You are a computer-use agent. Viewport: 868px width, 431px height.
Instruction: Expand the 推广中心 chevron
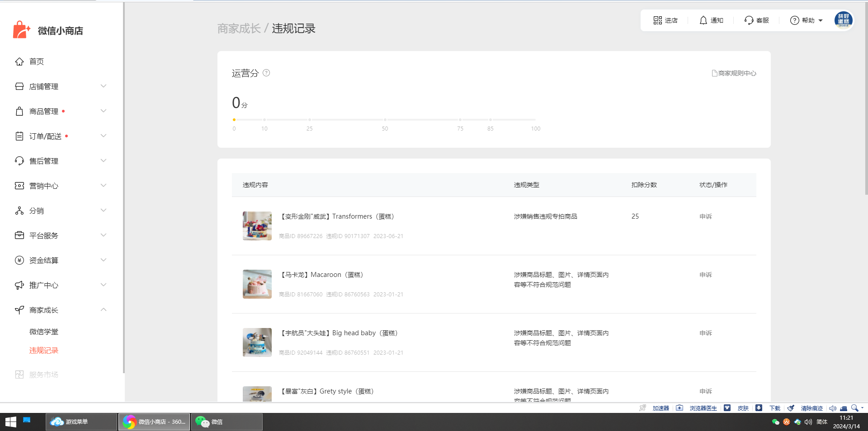[104, 285]
